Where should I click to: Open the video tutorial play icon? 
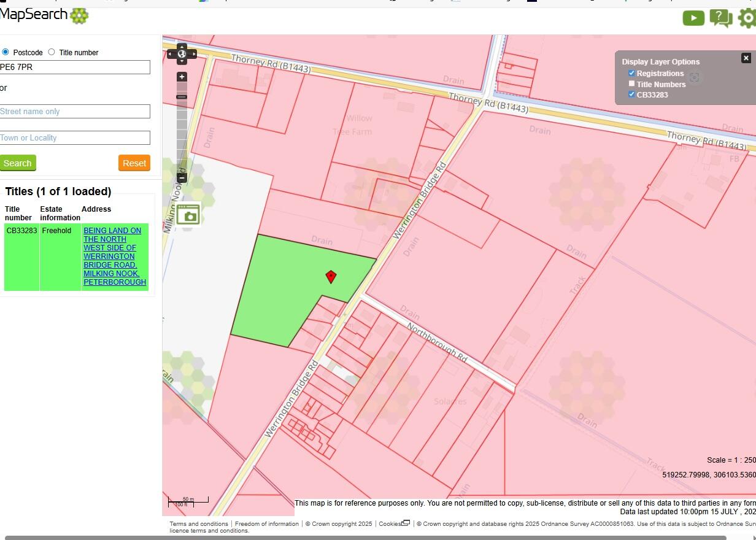693,18
